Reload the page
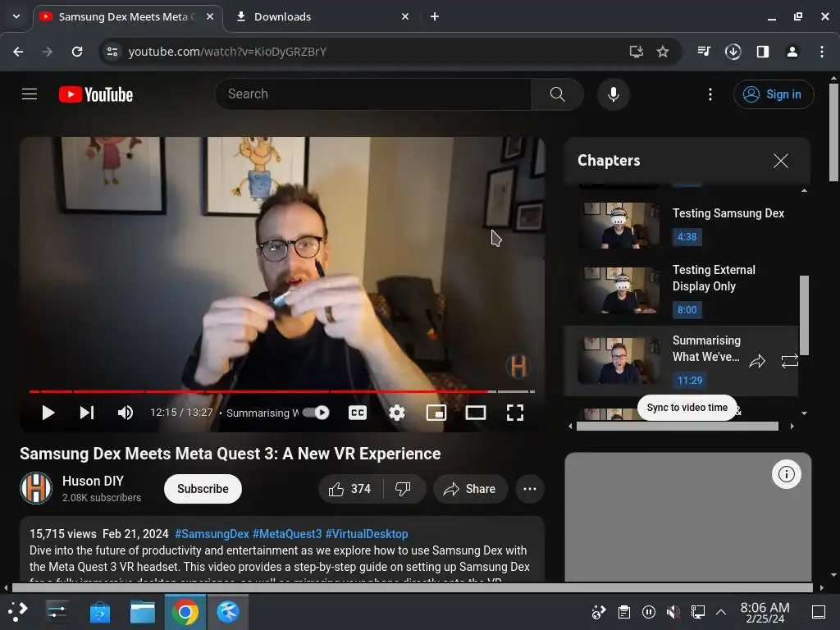The width and height of the screenshot is (840, 630). [77, 52]
